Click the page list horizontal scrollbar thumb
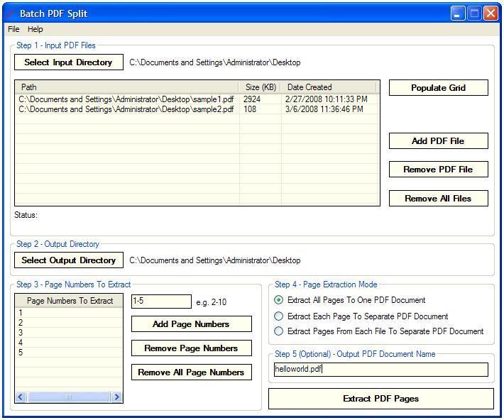 click(x=68, y=397)
